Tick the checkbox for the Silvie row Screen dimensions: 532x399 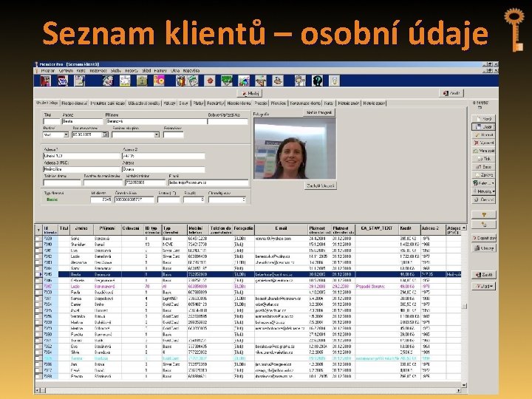tap(38, 352)
